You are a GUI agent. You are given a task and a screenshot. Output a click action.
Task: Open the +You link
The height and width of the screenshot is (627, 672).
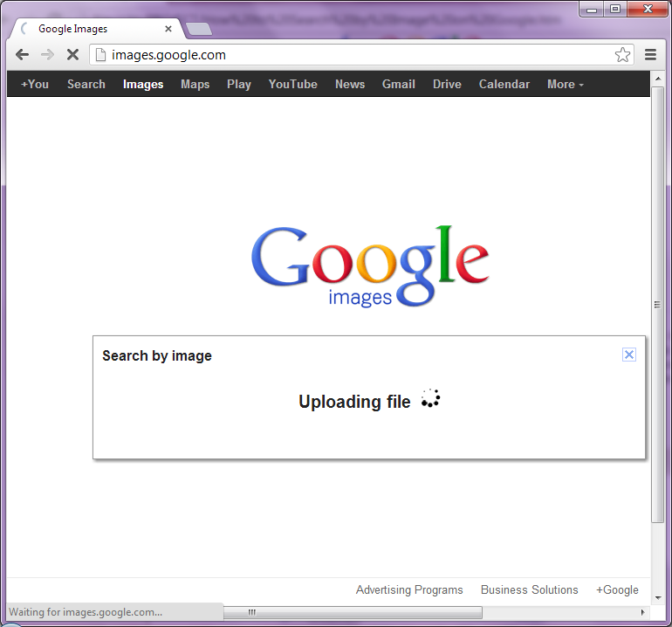coord(35,84)
